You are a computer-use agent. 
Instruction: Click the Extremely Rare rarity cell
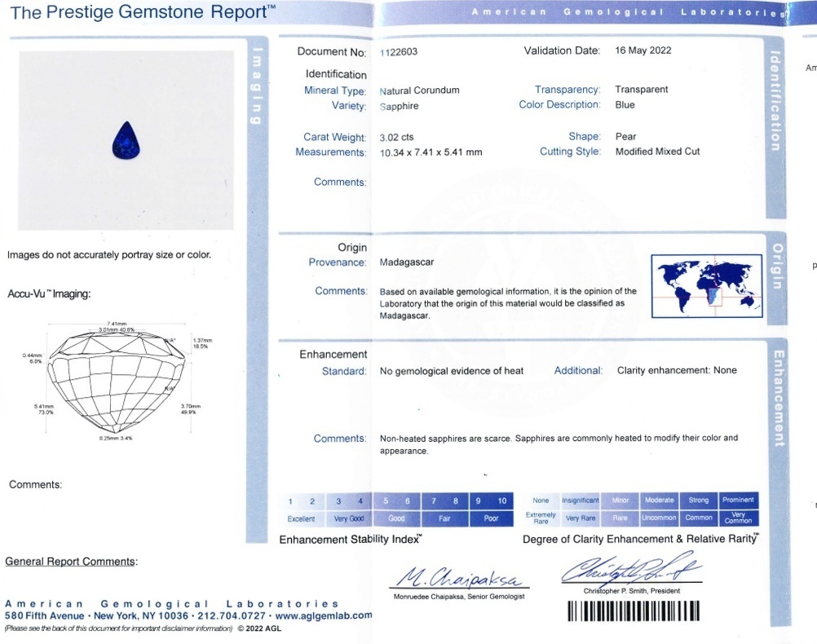541,518
